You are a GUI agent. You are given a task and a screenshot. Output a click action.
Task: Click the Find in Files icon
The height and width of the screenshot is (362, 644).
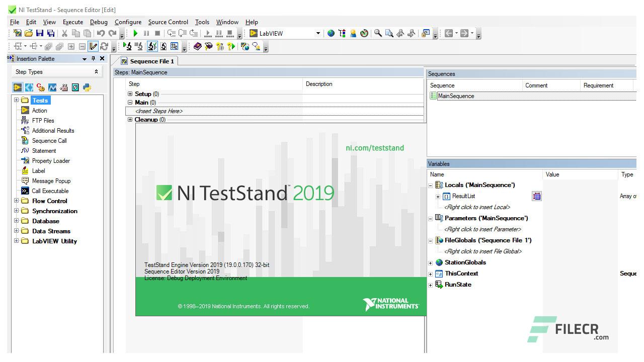(389, 33)
